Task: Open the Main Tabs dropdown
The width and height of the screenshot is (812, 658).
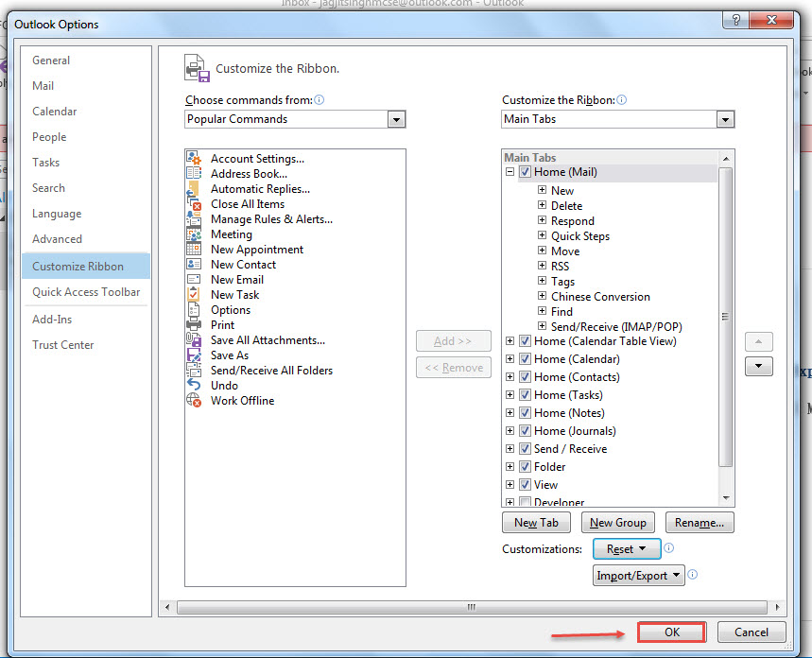Action: [725, 120]
